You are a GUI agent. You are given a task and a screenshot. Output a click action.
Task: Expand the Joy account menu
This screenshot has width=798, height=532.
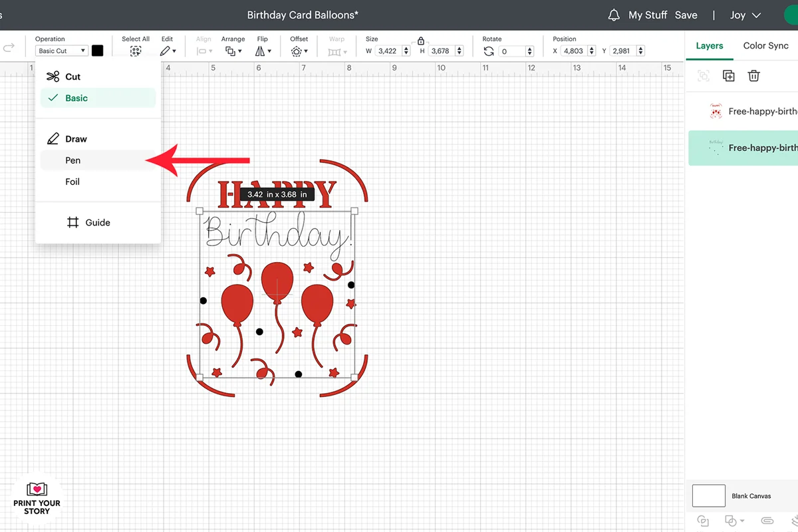(x=745, y=15)
